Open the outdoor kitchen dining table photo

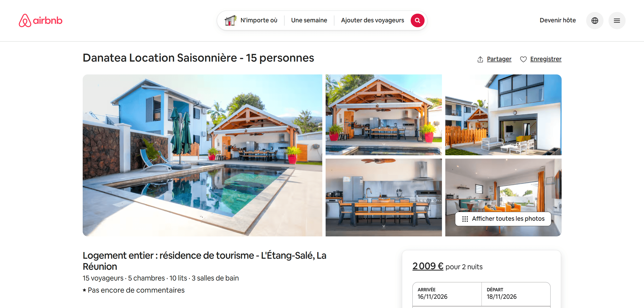[384, 197]
